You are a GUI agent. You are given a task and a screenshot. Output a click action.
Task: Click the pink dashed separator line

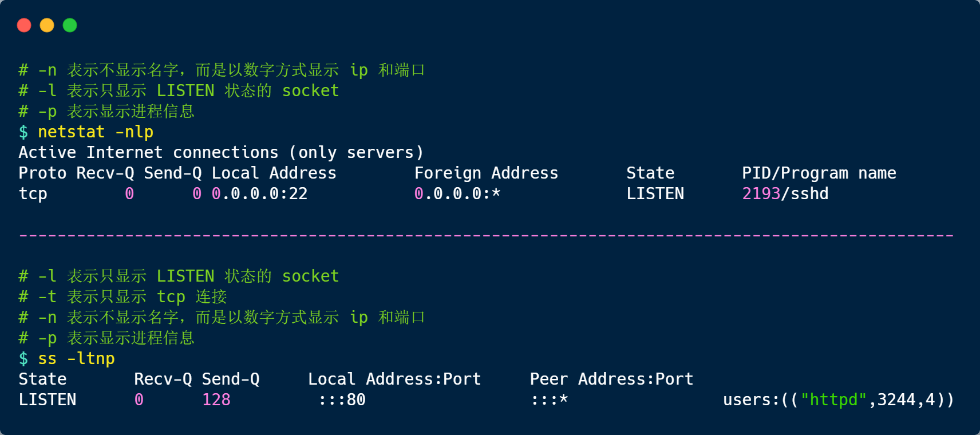(x=487, y=235)
